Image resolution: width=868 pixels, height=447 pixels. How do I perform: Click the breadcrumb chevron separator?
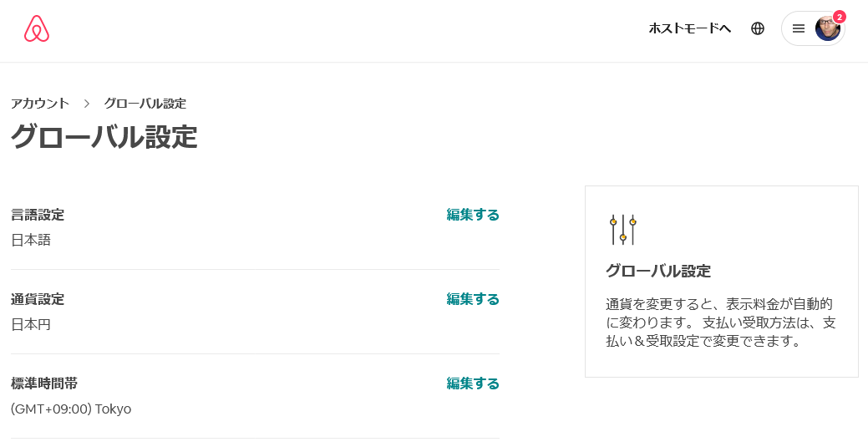pos(86,104)
